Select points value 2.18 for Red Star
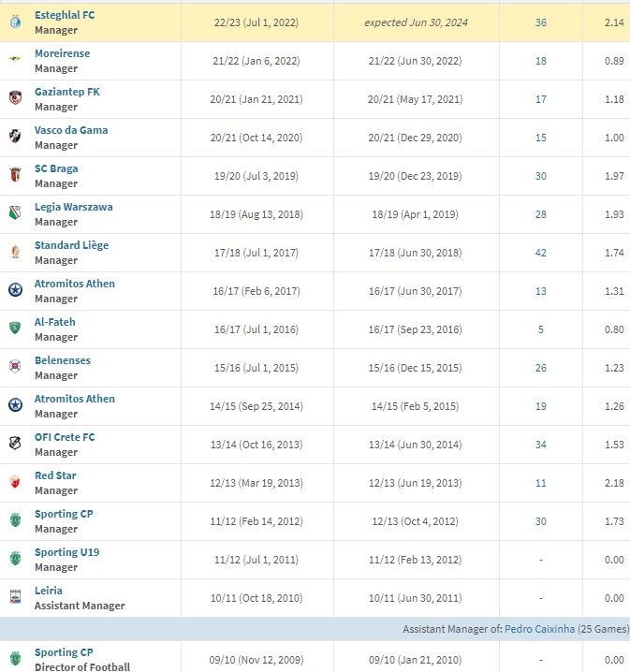Viewport: 630px width, 672px height. click(x=614, y=483)
